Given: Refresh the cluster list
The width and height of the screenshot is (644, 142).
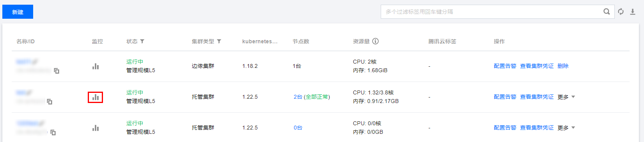Looking at the screenshot, I should [621, 12].
